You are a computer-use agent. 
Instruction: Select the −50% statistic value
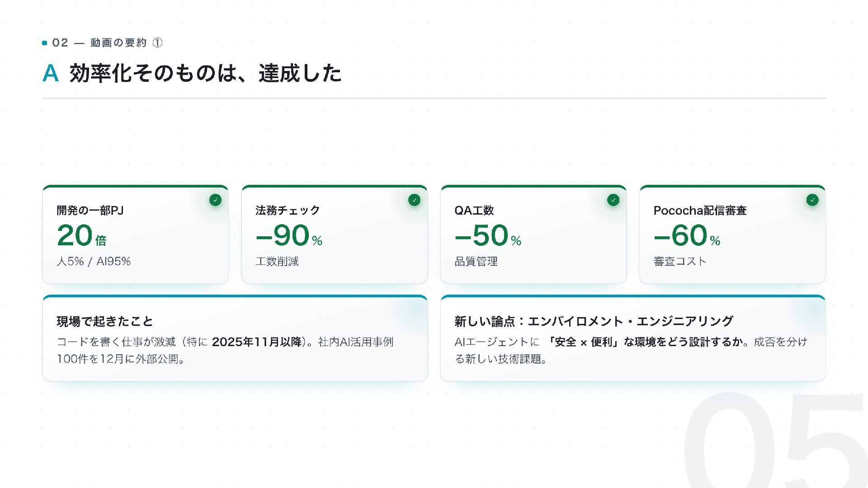pos(488,236)
